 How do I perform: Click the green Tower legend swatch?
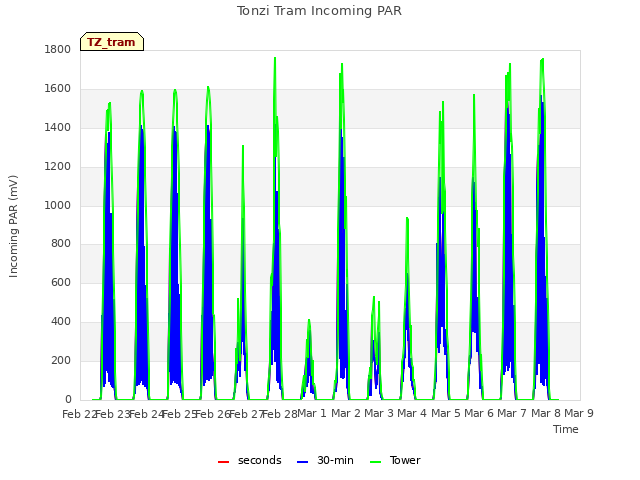(376, 462)
